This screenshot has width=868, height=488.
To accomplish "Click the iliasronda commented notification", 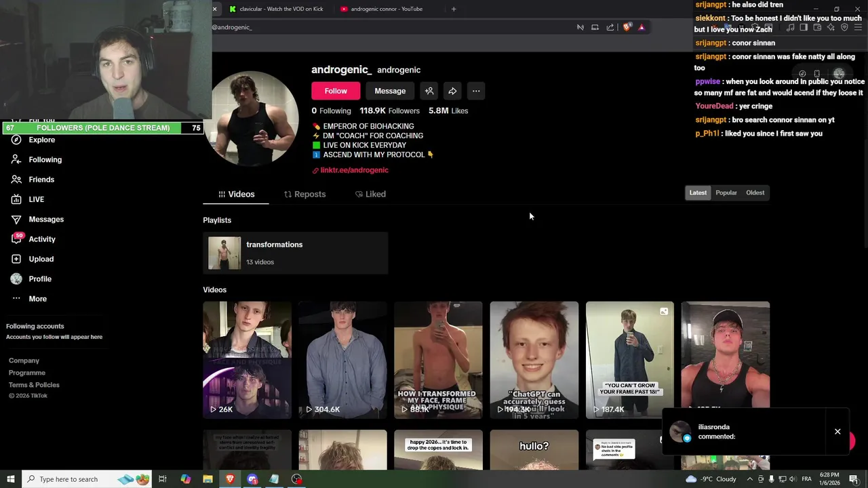I will (744, 432).
